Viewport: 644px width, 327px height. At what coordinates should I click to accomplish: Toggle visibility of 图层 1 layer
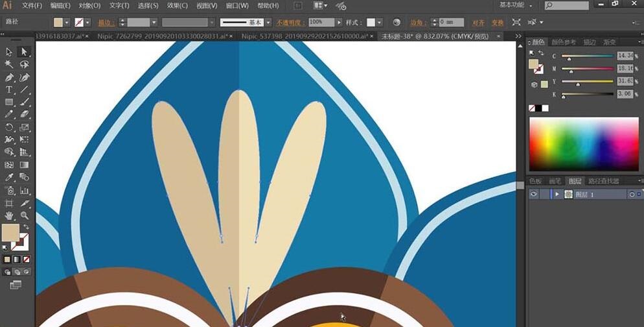534,195
